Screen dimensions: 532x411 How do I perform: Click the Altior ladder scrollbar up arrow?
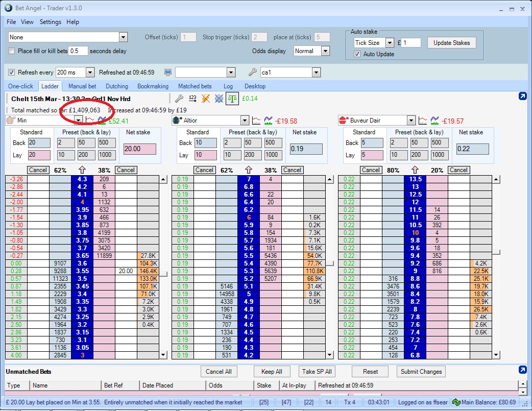click(329, 179)
